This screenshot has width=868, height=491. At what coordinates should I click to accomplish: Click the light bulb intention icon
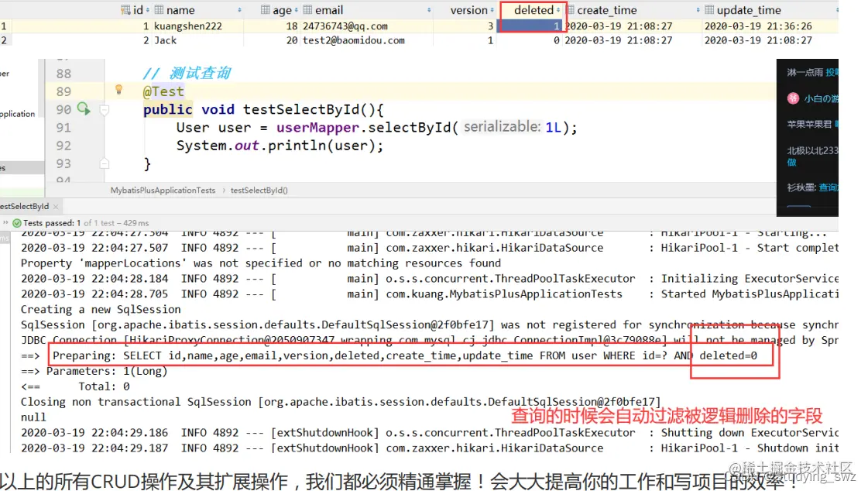118,90
